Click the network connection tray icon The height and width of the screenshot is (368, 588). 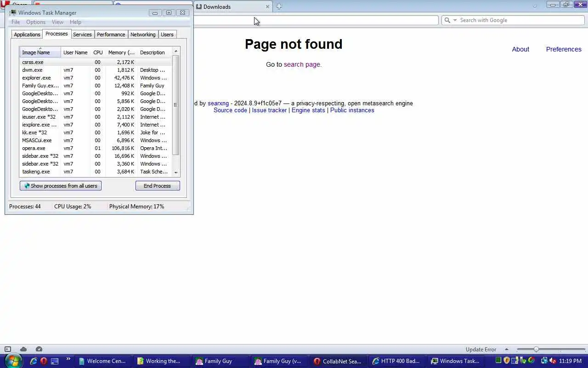(544, 361)
